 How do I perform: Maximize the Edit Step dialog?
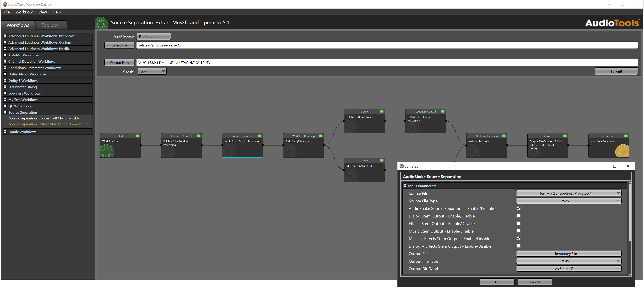pyautogui.click(x=615, y=166)
